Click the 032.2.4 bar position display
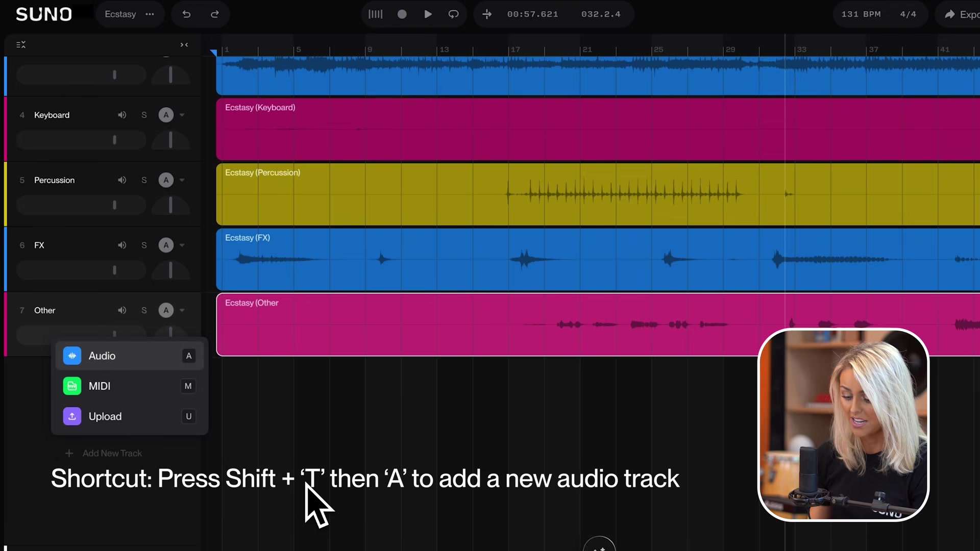 coord(601,14)
